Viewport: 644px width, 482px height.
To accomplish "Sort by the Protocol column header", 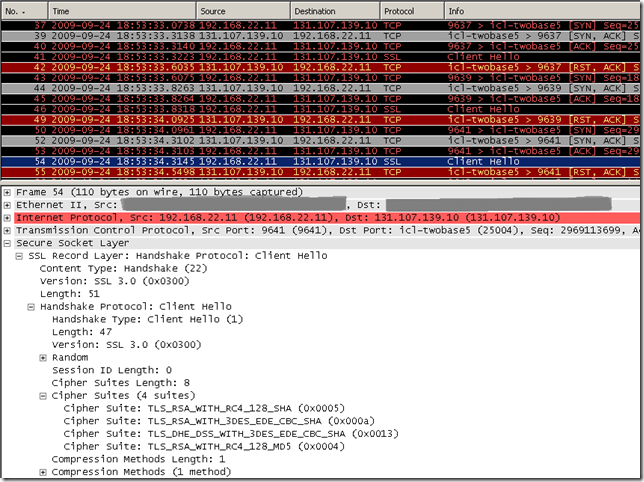I will point(412,11).
